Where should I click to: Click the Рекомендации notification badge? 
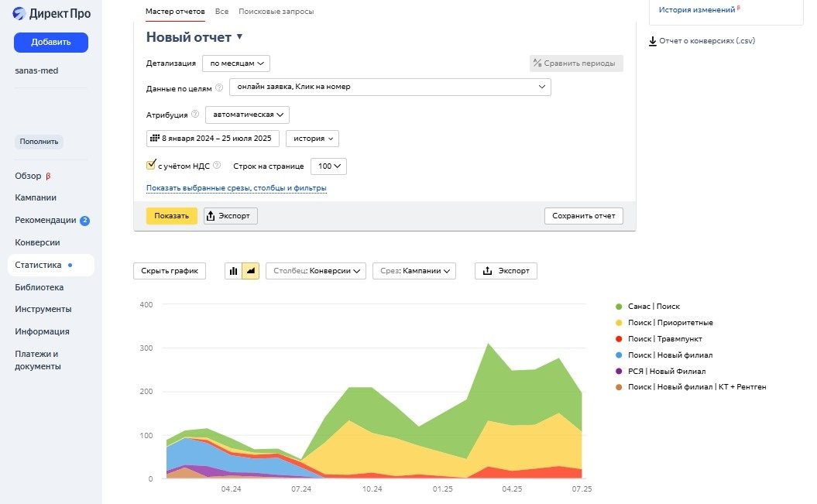pyautogui.click(x=84, y=221)
